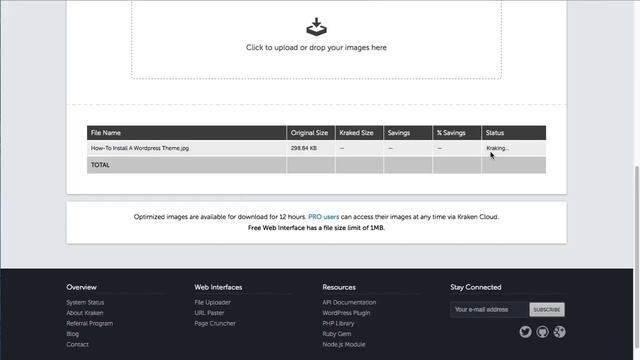640x360 pixels.
Task: Open the Blog footer link
Action: coord(73,334)
